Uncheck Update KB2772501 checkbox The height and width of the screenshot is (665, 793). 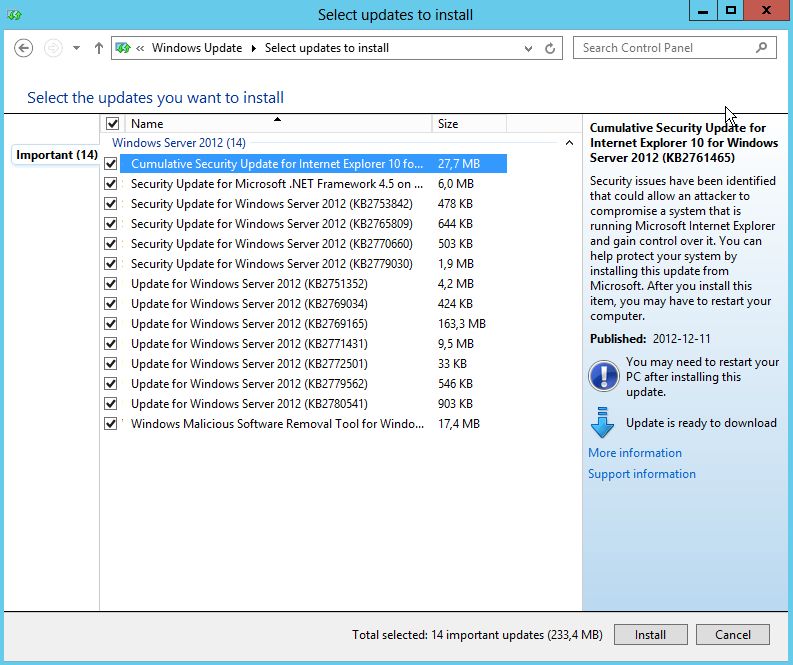[x=110, y=364]
